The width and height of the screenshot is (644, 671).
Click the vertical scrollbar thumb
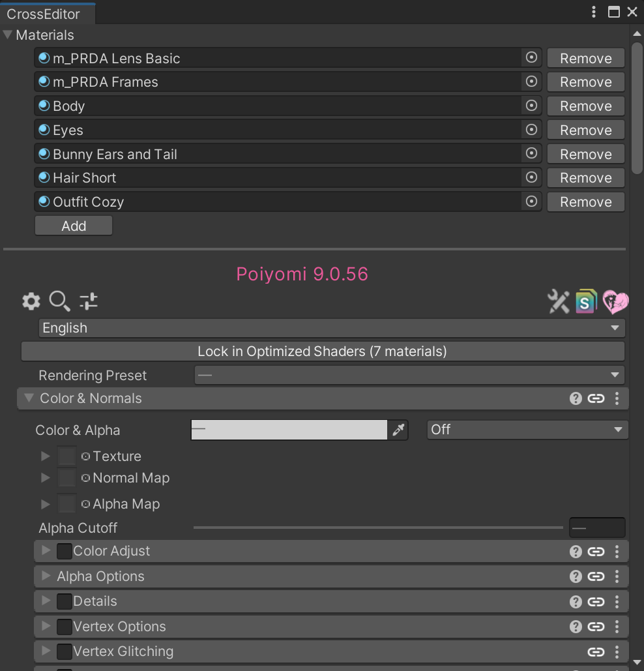[x=637, y=108]
